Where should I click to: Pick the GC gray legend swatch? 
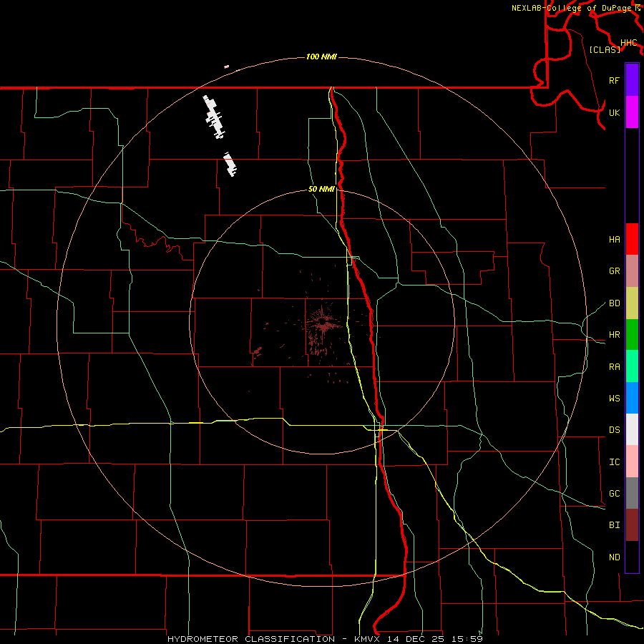click(x=632, y=493)
